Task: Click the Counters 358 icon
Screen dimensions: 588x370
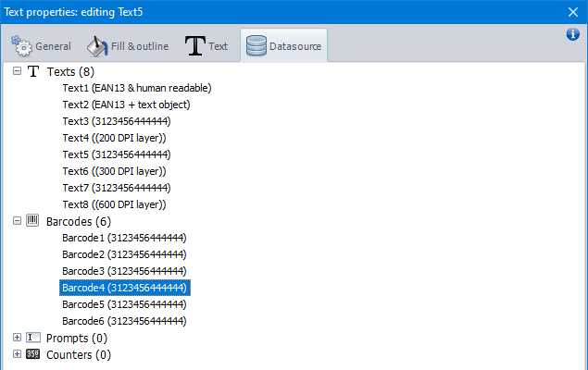Action: click(x=33, y=354)
